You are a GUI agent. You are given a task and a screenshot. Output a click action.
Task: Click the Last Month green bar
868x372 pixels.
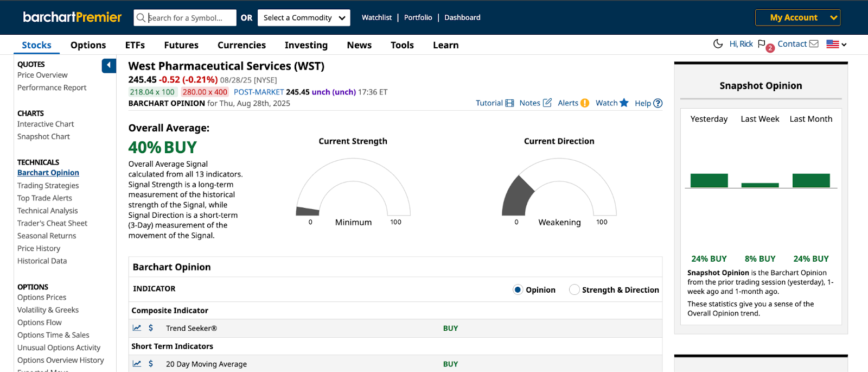click(810, 180)
